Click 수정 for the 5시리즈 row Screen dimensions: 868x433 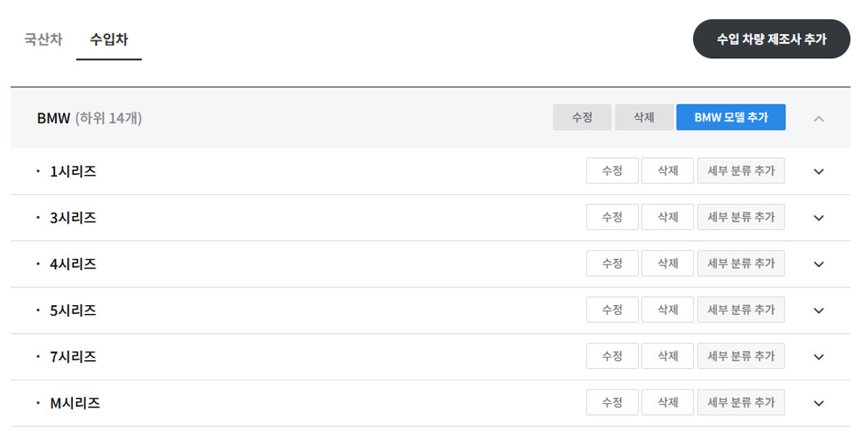(612, 310)
